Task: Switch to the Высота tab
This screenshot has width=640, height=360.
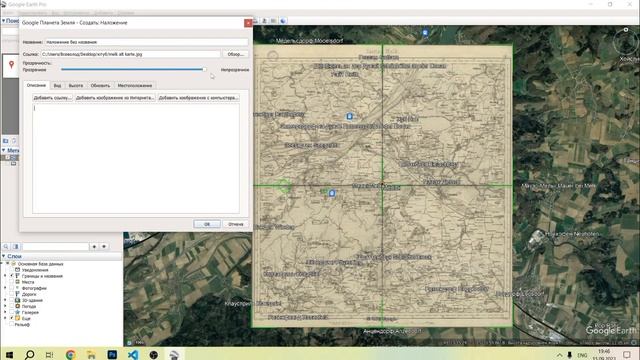Action: click(76, 86)
